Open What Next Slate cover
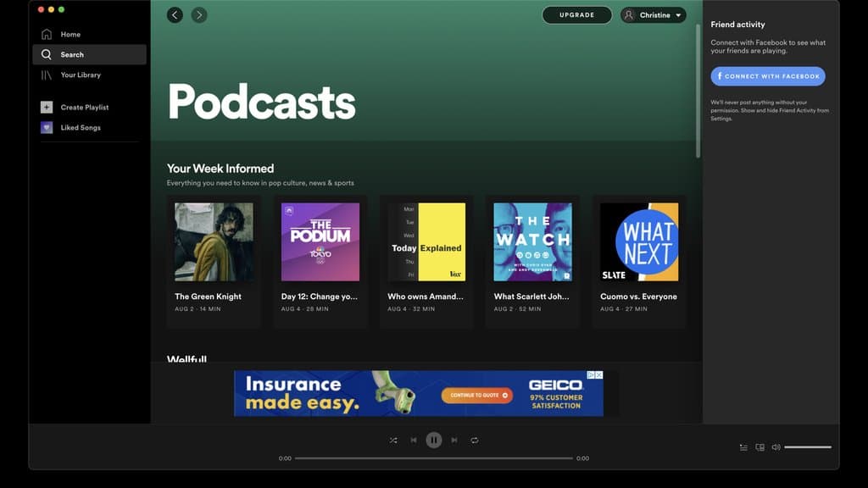 (639, 241)
